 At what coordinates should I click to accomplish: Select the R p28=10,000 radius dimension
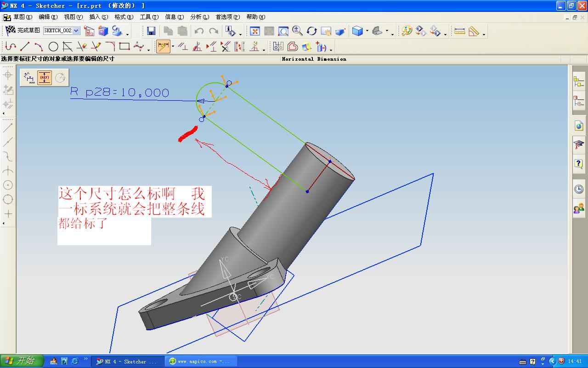pos(120,92)
